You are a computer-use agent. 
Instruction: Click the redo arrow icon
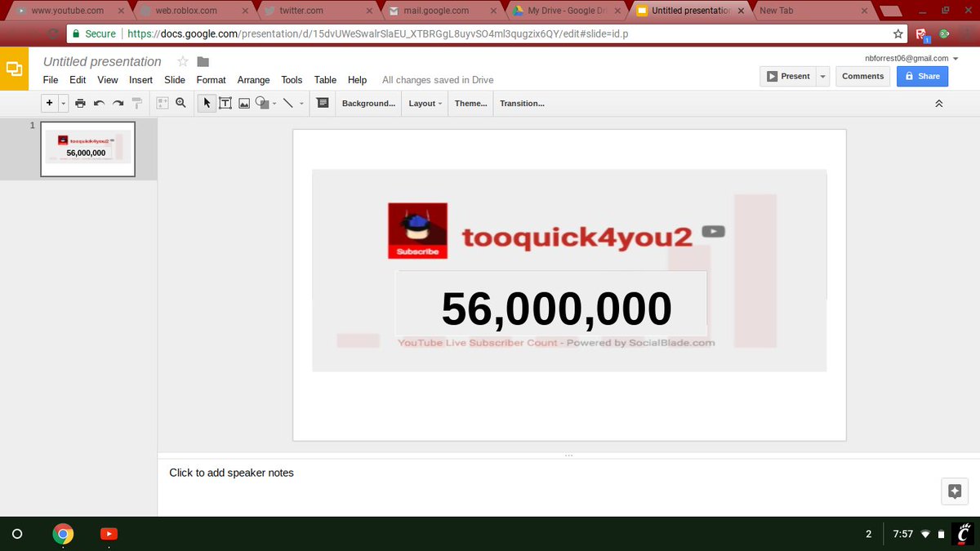118,104
